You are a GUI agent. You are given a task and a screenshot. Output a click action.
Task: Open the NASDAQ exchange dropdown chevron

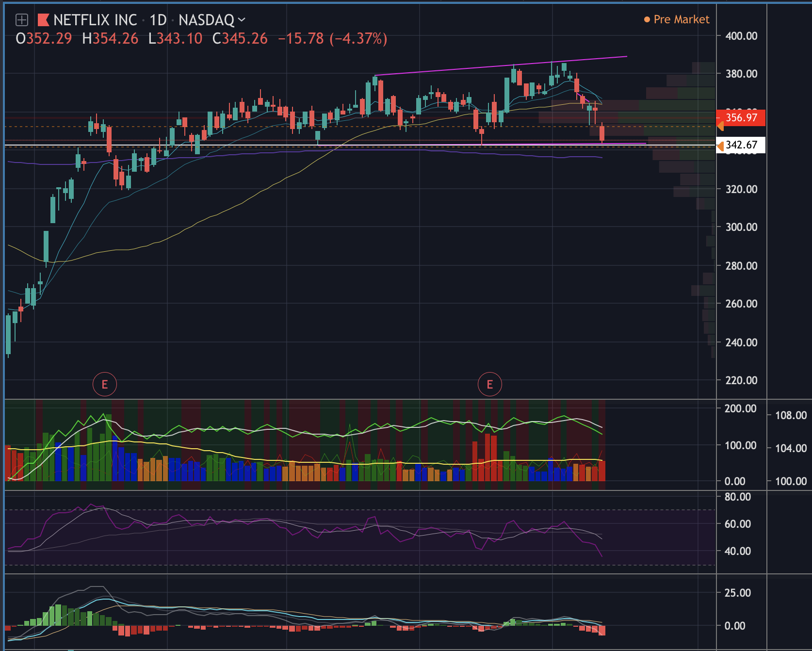point(242,20)
